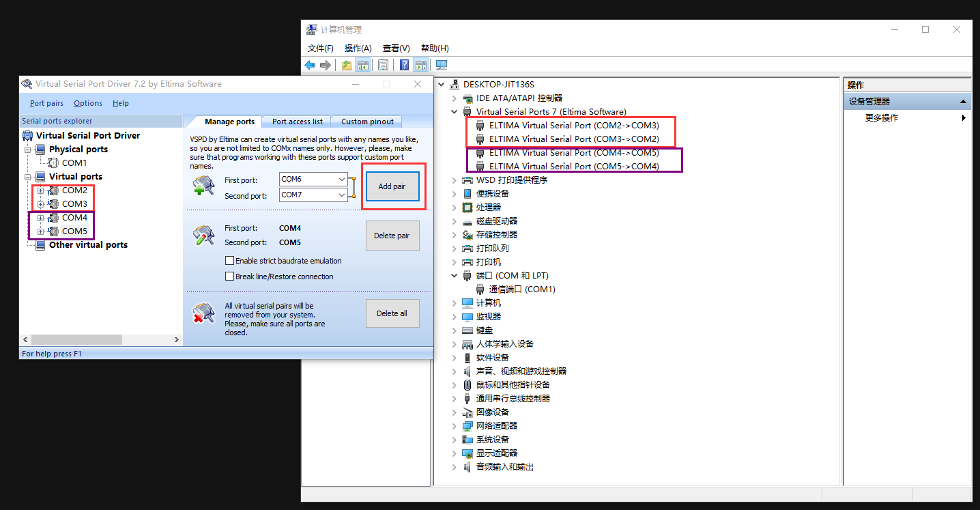
Task: Select the DESKTOP-JIT136S root node
Action: pos(498,85)
